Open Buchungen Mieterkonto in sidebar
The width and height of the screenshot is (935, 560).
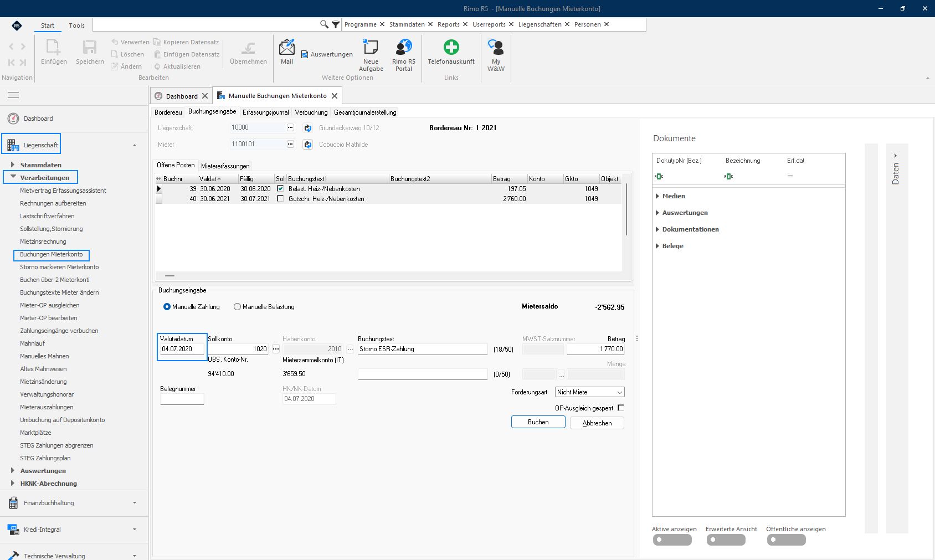click(x=52, y=255)
